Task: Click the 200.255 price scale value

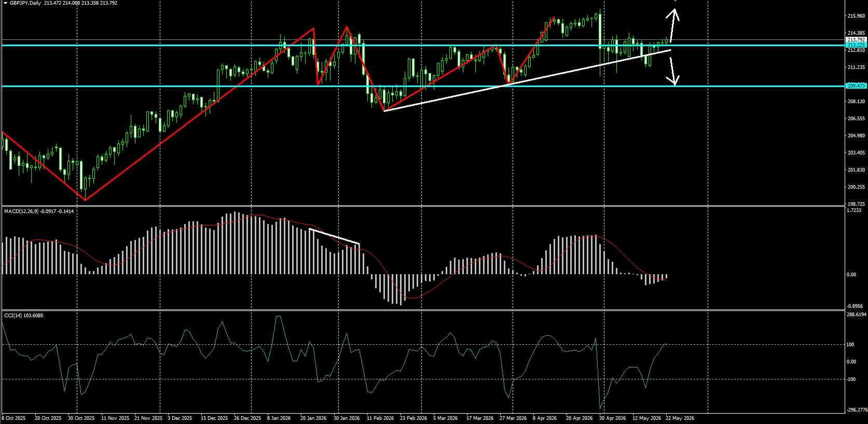Action: coord(856,187)
